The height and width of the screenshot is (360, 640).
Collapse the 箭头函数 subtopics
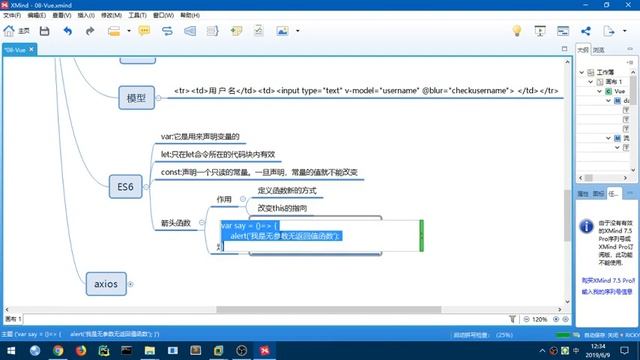click(201, 222)
